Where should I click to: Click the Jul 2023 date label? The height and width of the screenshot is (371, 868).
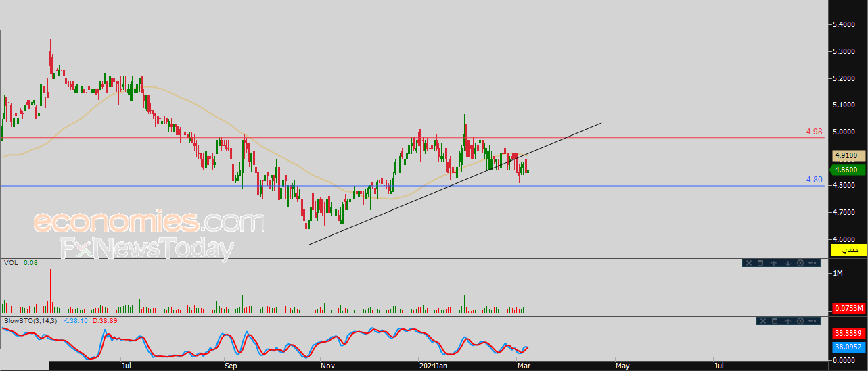pyautogui.click(x=126, y=366)
